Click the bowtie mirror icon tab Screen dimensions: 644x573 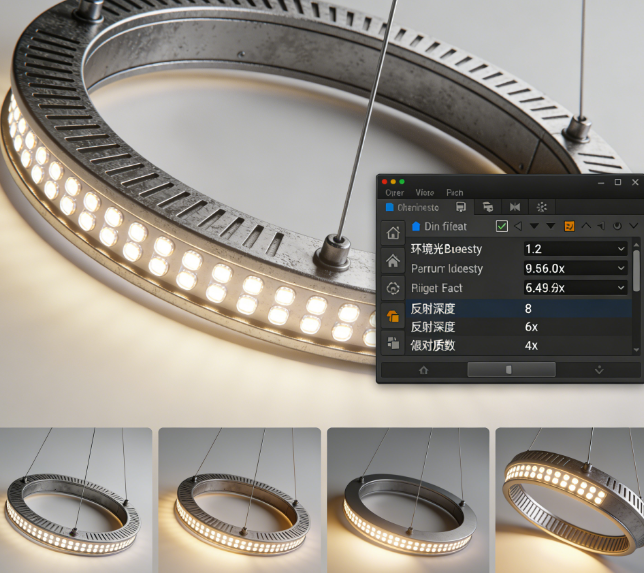pyautogui.click(x=514, y=207)
